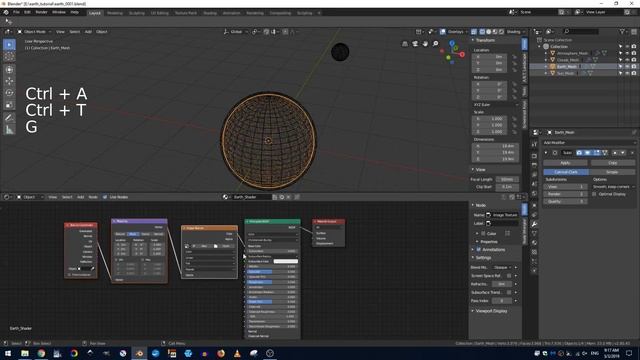
Task: Click Apply button on Subdivision modifier
Action: click(565, 163)
